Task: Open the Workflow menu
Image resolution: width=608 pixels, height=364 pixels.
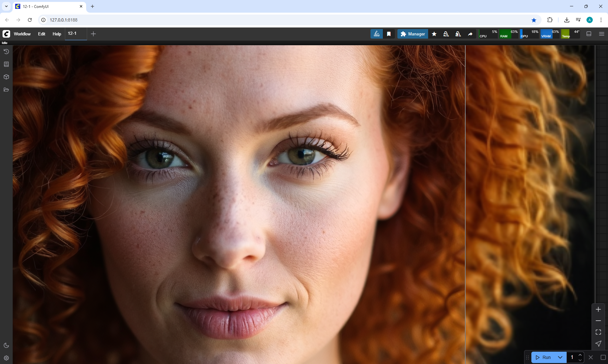Action: coord(22,34)
